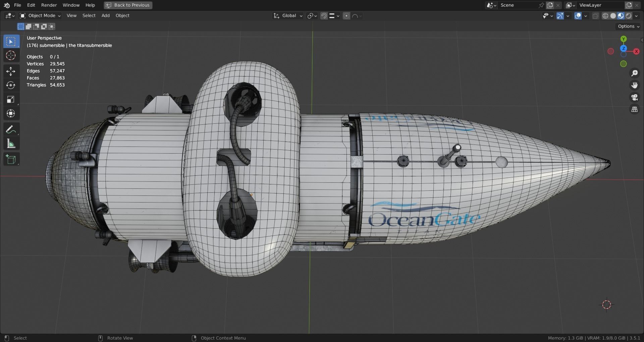Image resolution: width=644 pixels, height=342 pixels.
Task: Choose the Move tool
Action: click(x=11, y=71)
